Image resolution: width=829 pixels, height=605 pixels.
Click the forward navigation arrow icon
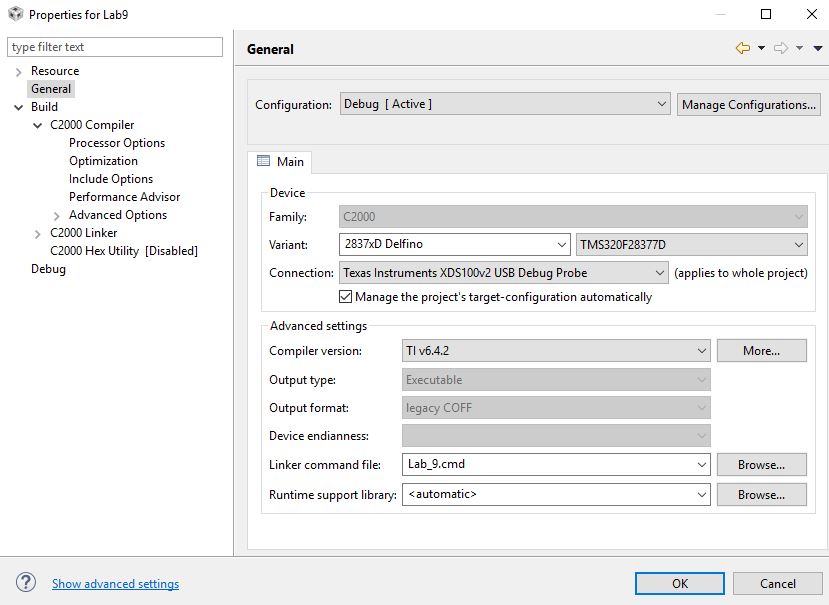click(x=780, y=48)
